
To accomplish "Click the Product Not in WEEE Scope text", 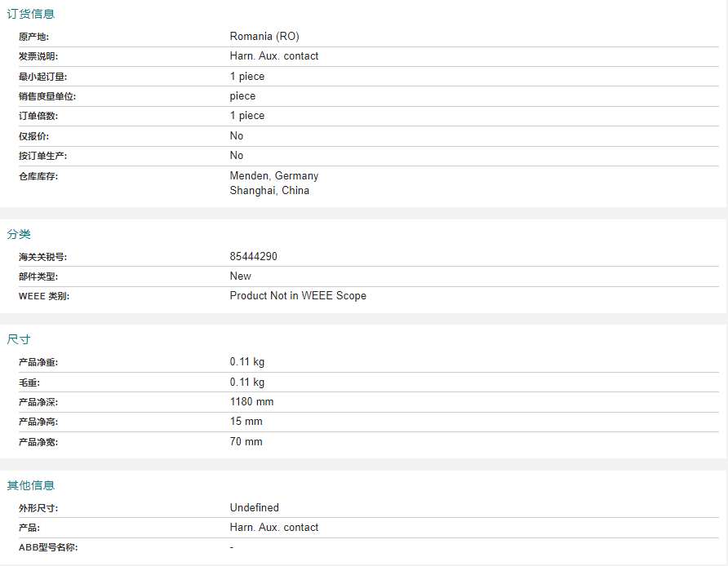I will coord(298,296).
